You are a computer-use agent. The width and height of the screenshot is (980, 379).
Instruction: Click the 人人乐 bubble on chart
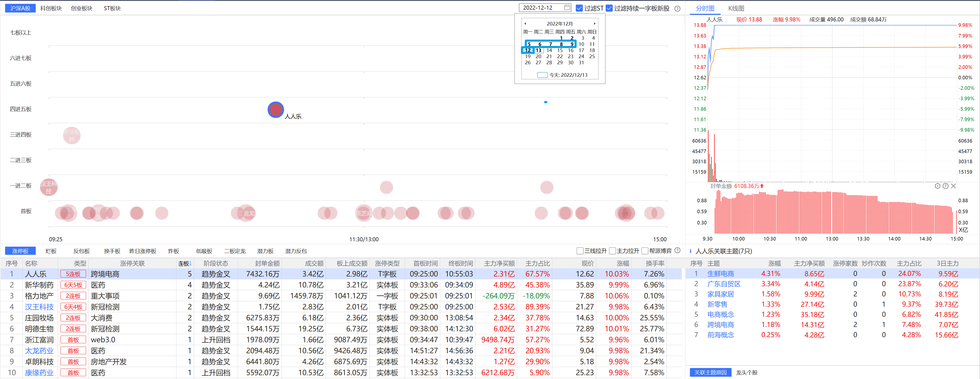pos(276,110)
